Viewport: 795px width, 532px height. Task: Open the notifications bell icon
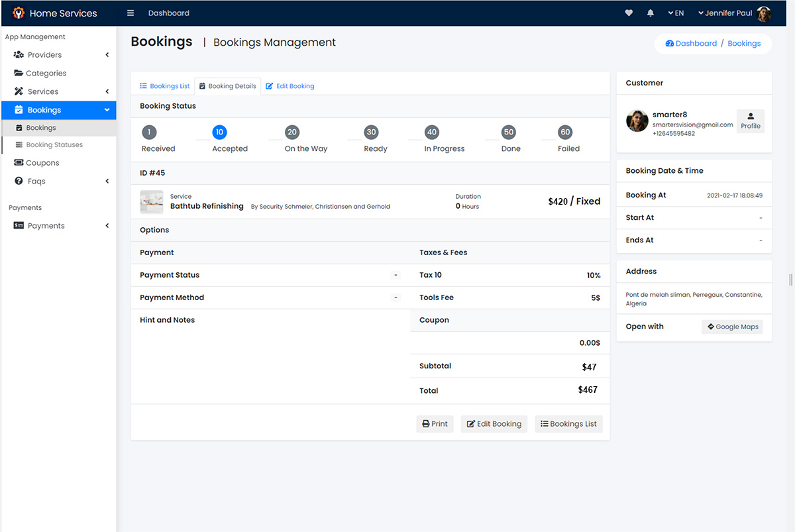[651, 13]
